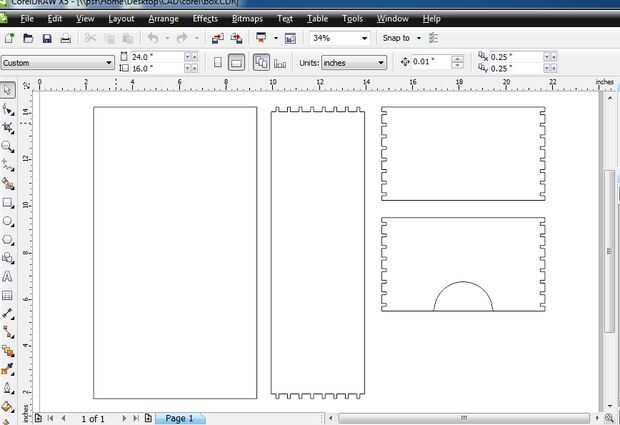Select the Blend interactive tool
Viewport: 620px width, 425px height.
pyautogui.click(x=8, y=351)
